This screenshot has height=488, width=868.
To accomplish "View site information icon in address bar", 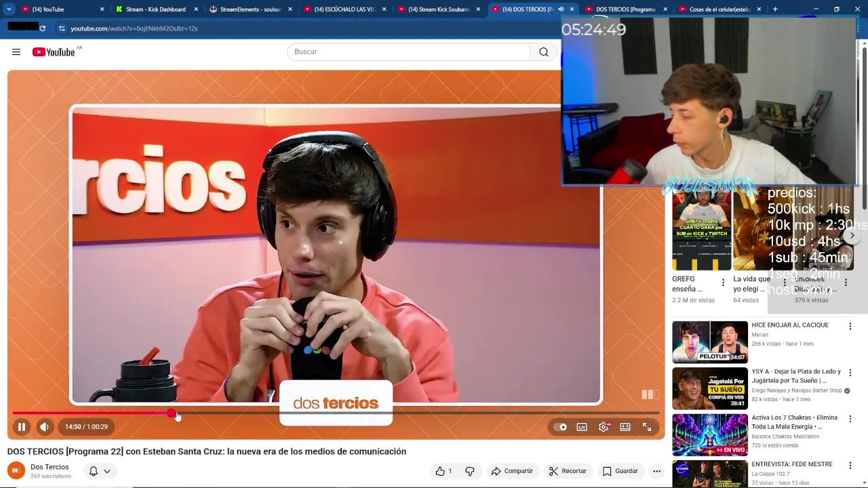I will coord(61,28).
